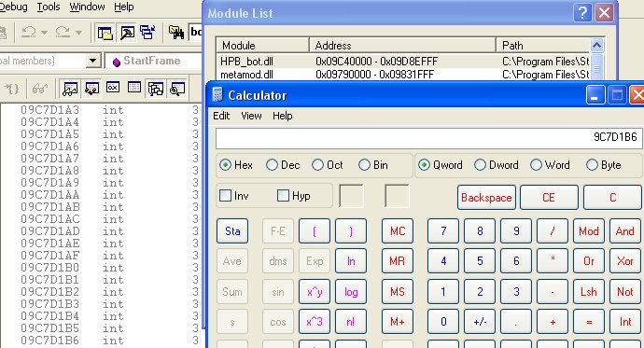
Task: Click the Module List scroll up arrow
Action: coord(596,45)
